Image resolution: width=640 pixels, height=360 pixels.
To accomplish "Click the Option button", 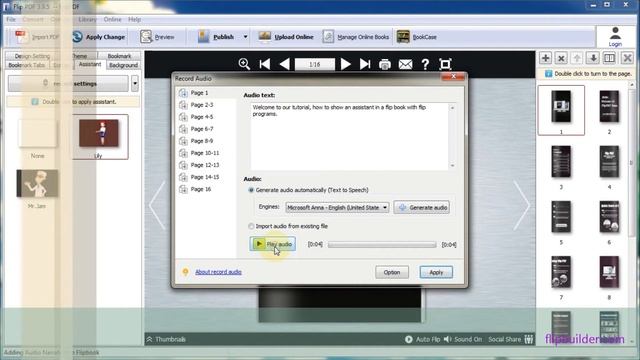I will tap(392, 272).
